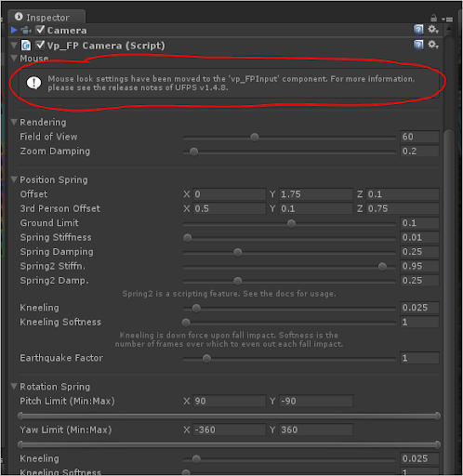This screenshot has height=476, width=463.
Task: Click the Earthquake Factor value field
Action: pos(419,358)
